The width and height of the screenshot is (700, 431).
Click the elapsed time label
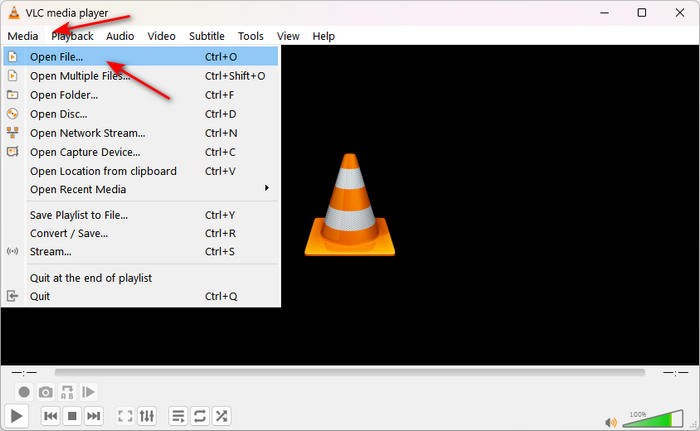coord(24,372)
